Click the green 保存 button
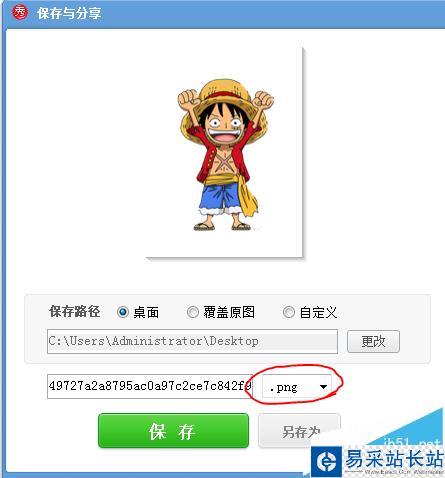 [x=173, y=431]
